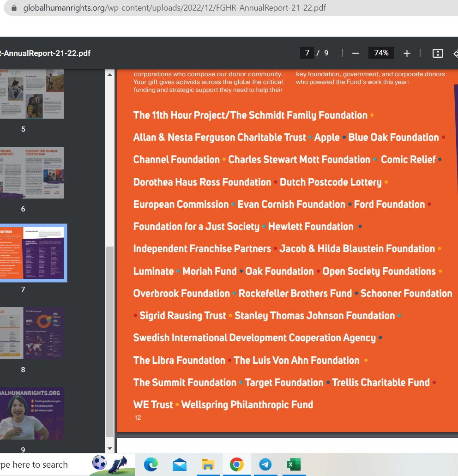Open the page 9 thumbnail

[x=31, y=413]
